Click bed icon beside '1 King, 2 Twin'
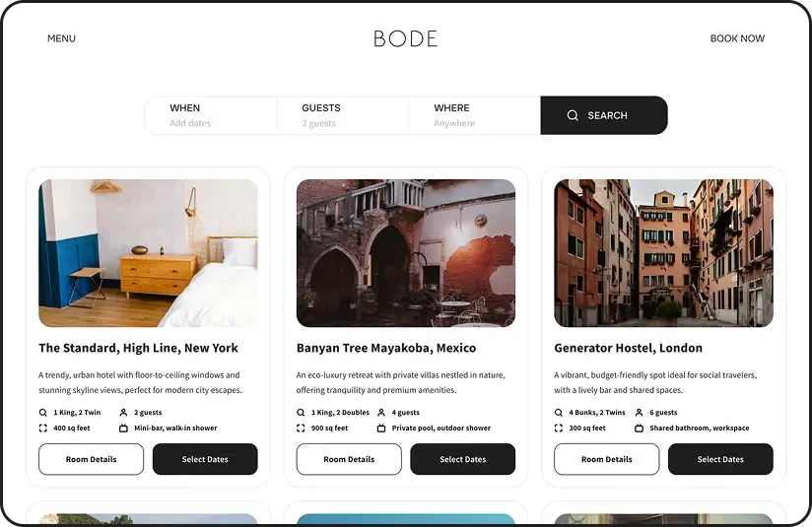The width and height of the screenshot is (812, 527). pyautogui.click(x=43, y=413)
